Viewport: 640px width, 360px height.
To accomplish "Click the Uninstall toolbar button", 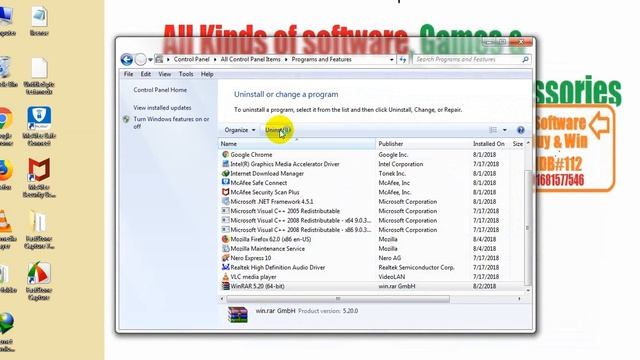I will tap(278, 130).
